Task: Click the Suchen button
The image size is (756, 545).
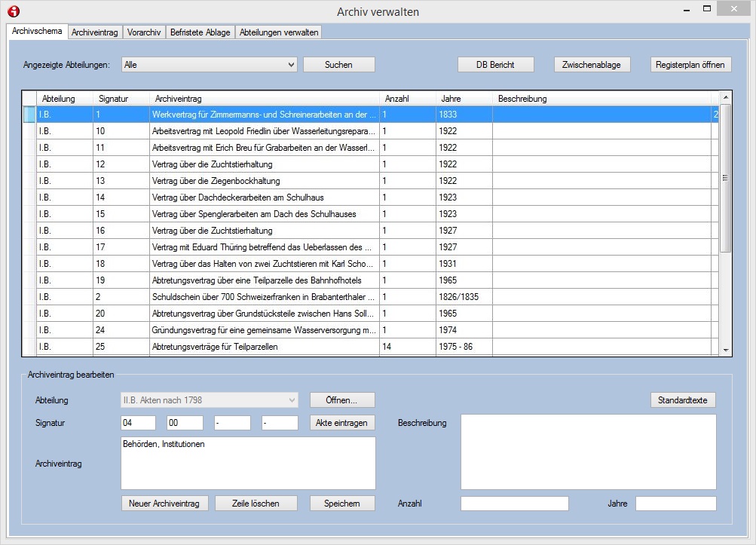Action: pyautogui.click(x=338, y=65)
